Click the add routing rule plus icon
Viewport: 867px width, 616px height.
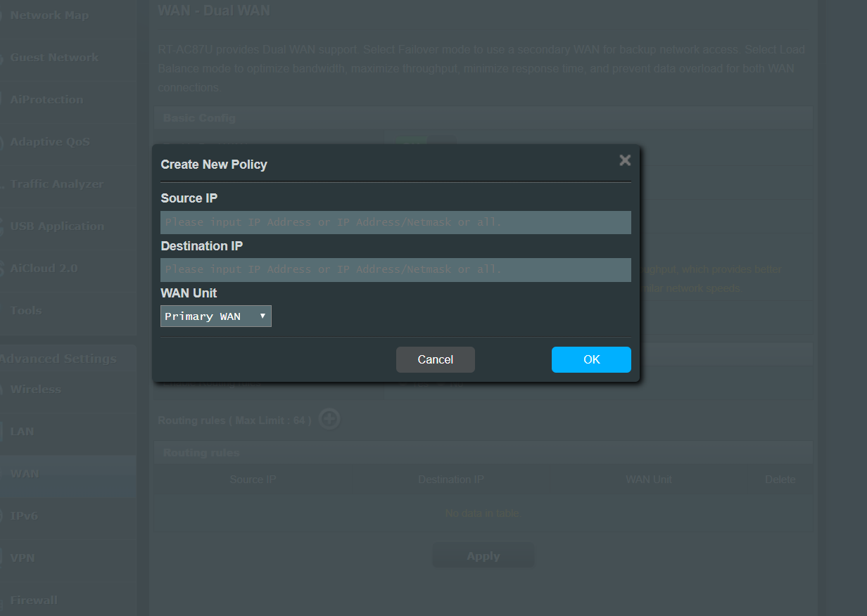[329, 420]
